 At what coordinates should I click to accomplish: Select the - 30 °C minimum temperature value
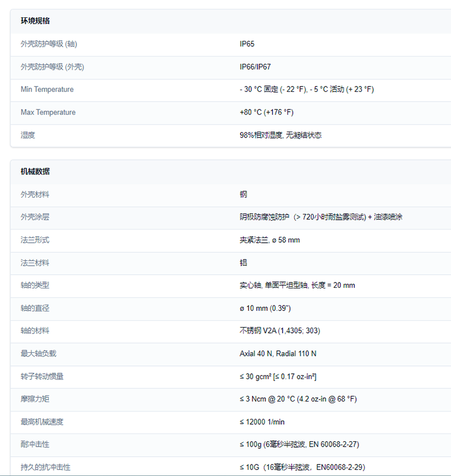tap(307, 89)
